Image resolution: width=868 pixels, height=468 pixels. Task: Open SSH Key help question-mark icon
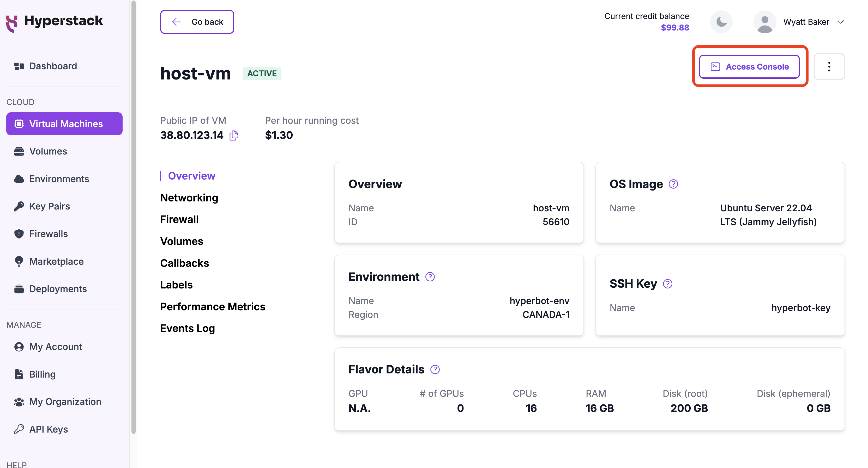pos(667,284)
